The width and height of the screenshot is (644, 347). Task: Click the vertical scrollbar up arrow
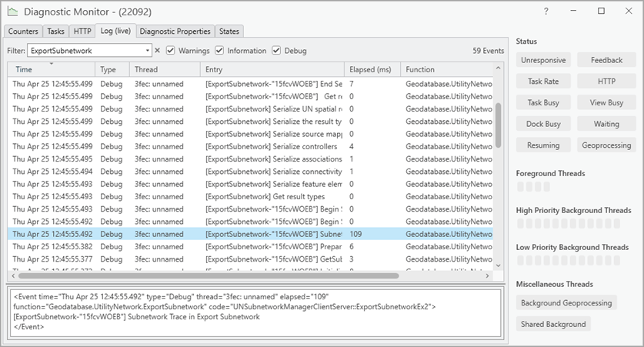499,68
